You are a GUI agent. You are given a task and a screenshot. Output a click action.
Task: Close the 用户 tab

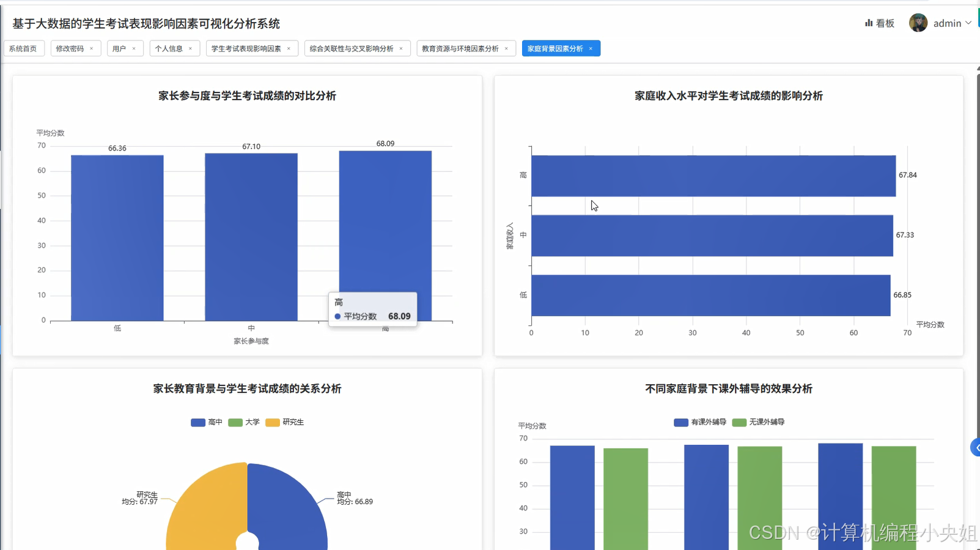[134, 48]
